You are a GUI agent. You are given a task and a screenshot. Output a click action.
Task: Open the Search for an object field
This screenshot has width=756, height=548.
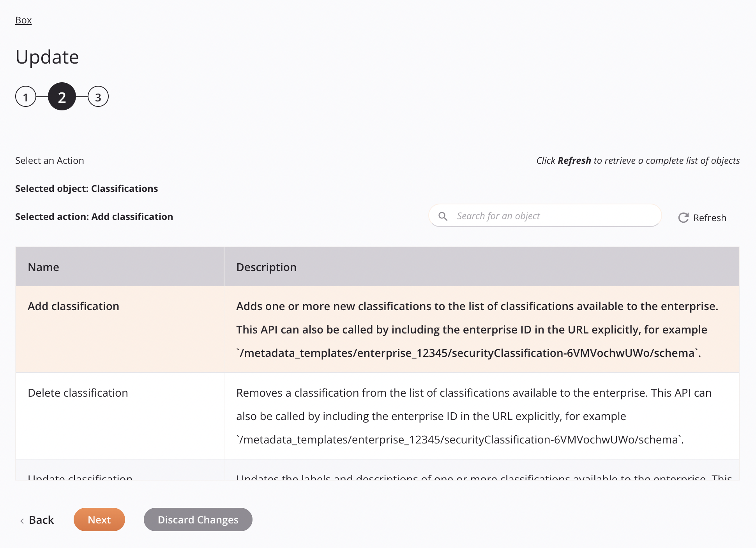tap(546, 216)
